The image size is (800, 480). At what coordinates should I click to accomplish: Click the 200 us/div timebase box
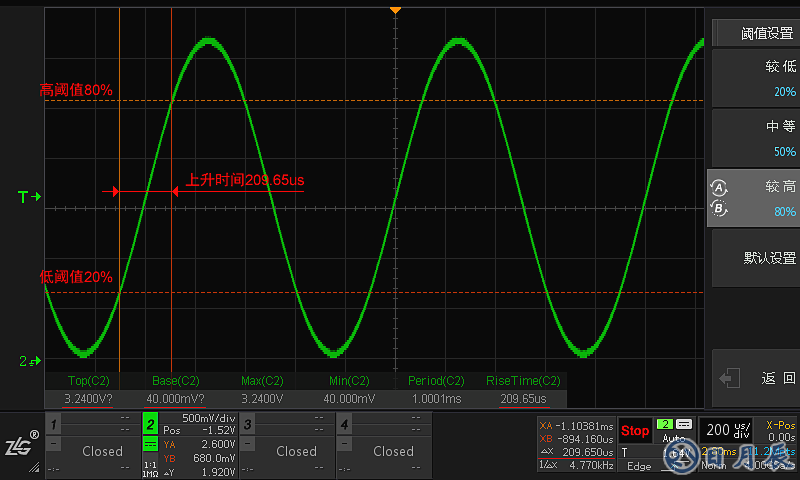(725, 431)
